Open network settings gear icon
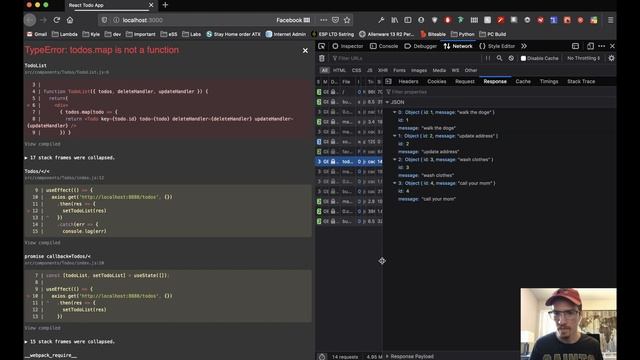This screenshot has height=360, width=640. [x=611, y=58]
